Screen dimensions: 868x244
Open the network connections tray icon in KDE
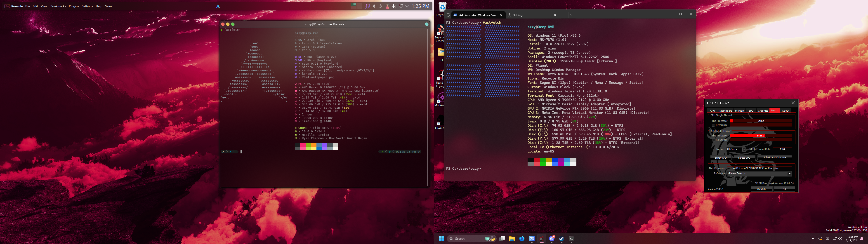point(401,6)
